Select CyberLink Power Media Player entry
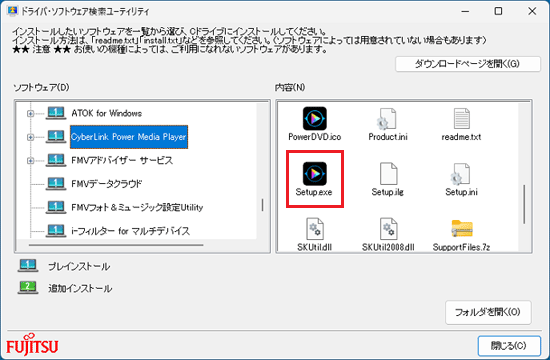Screen dimensions: 550x360 coord(129,137)
